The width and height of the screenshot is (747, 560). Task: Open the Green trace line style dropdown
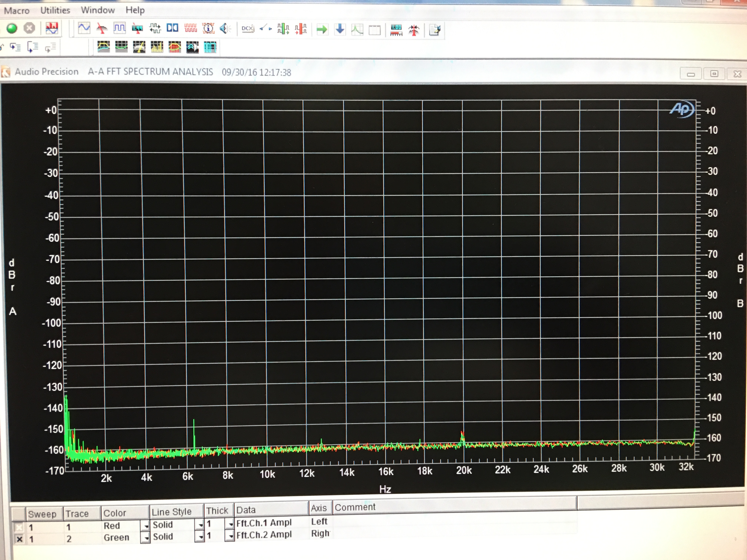coord(200,537)
